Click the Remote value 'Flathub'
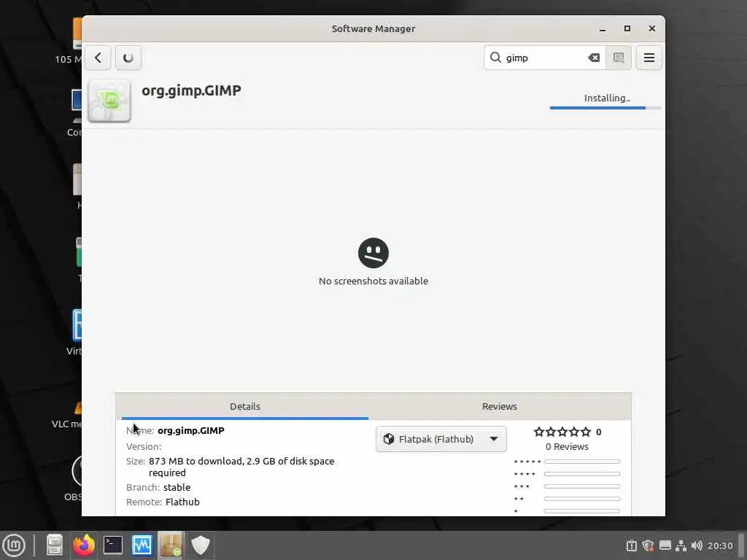The image size is (747, 560). 182,502
